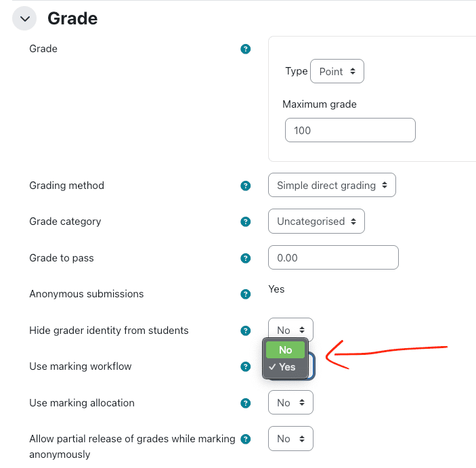Viewport: 476px width, 468px height.
Task: Open the grade Type dropdown
Action: [x=337, y=72]
